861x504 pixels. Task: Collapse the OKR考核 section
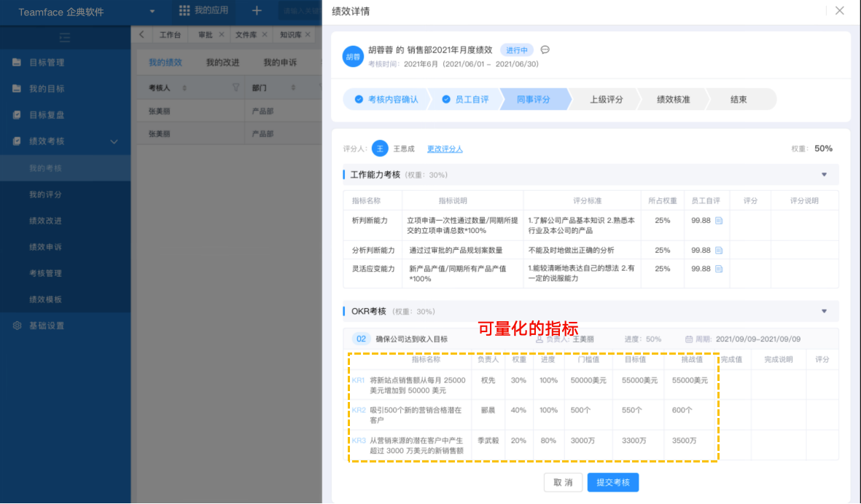[x=824, y=311]
